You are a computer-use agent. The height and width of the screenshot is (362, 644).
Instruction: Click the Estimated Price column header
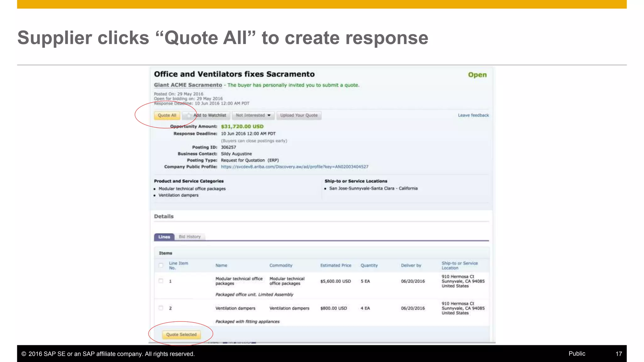tap(336, 266)
